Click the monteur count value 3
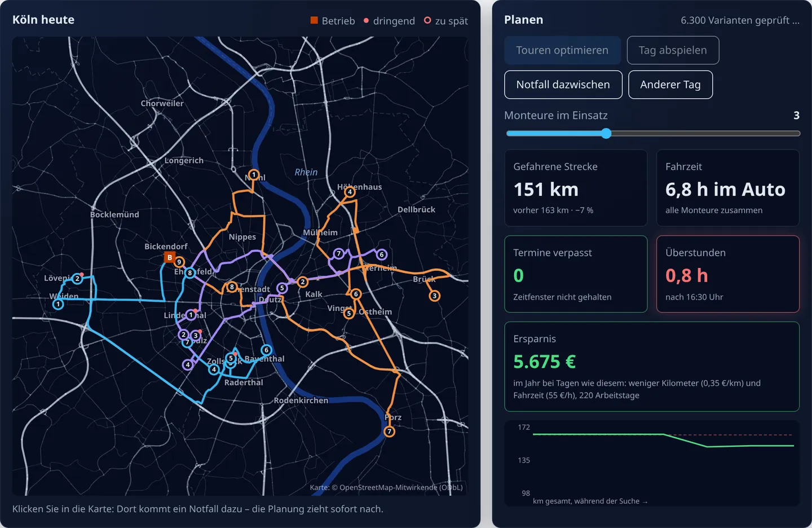Viewport: 812px width, 528px height. [x=796, y=115]
